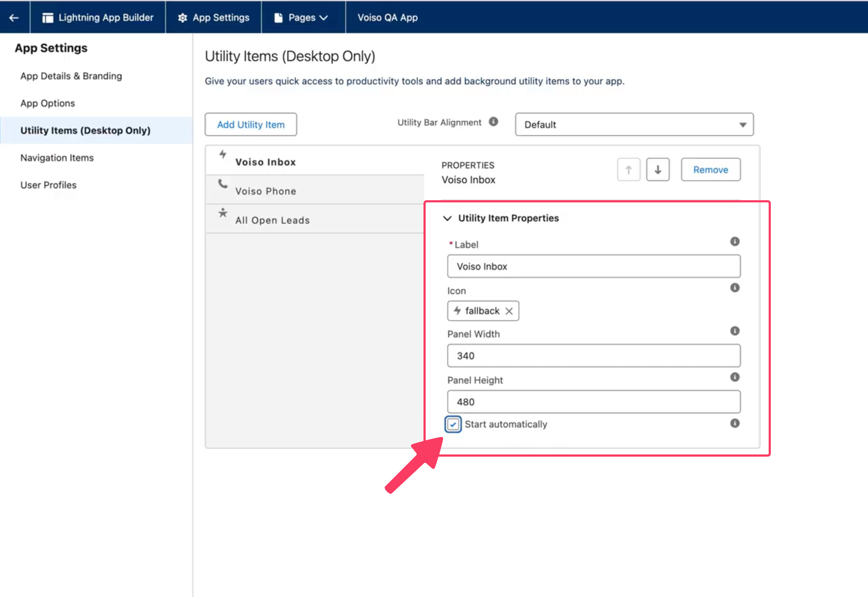Show info tooltip for Panel Width
The width and height of the screenshot is (868, 597).
[x=735, y=331]
